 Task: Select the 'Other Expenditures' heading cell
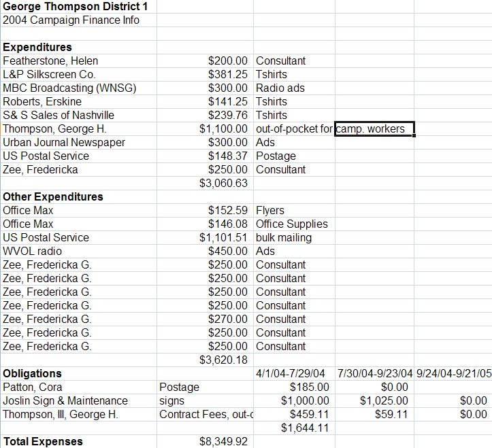[78, 196]
